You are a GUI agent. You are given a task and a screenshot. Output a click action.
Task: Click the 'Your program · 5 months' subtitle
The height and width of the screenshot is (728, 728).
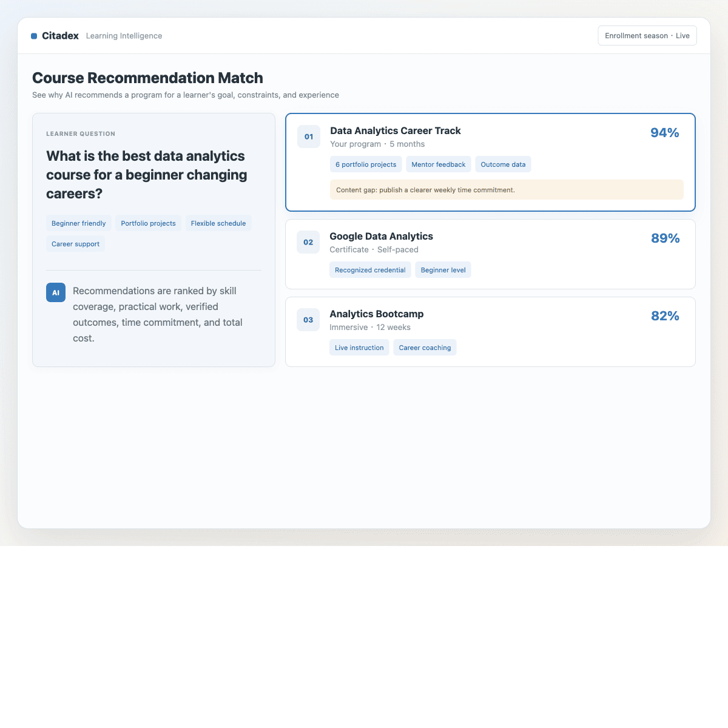tap(377, 144)
